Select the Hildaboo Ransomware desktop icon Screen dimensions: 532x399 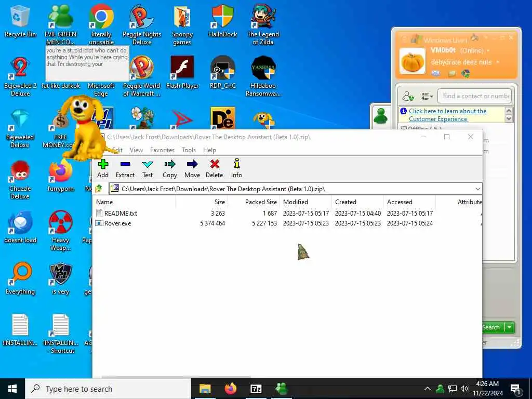coord(263,76)
